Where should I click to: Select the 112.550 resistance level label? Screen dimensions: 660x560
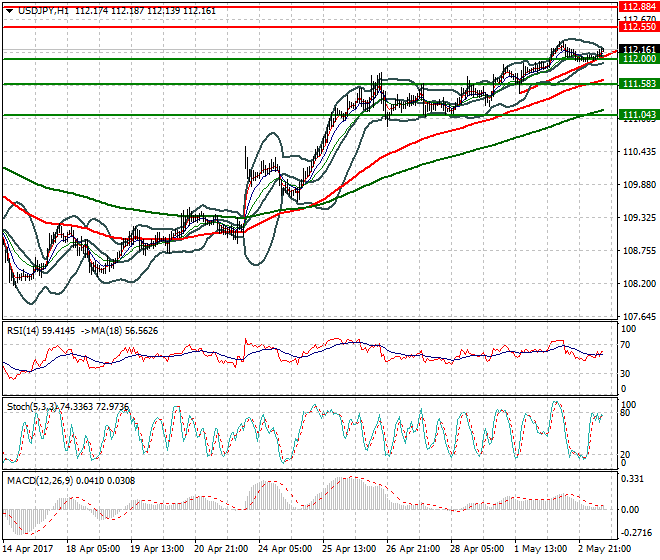639,27
